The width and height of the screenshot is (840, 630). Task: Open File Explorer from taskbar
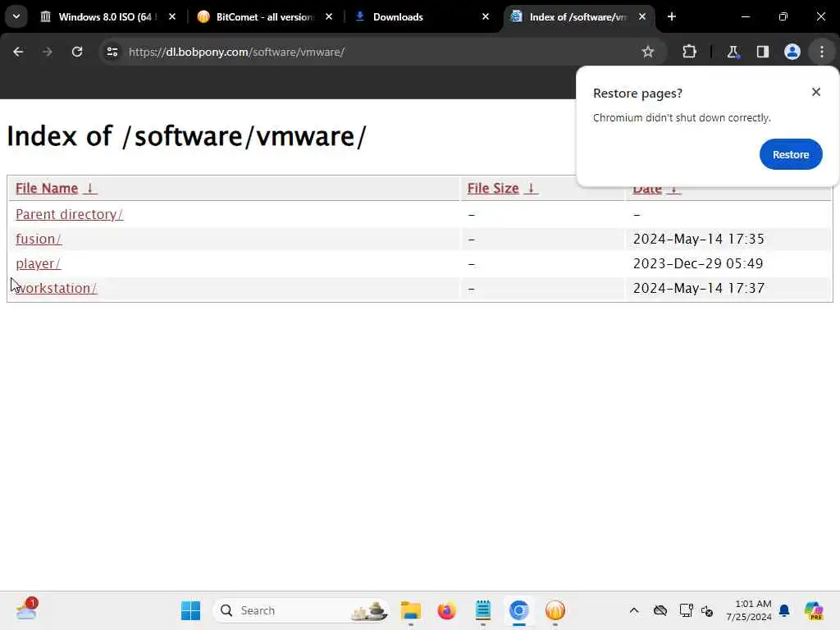[x=411, y=610]
